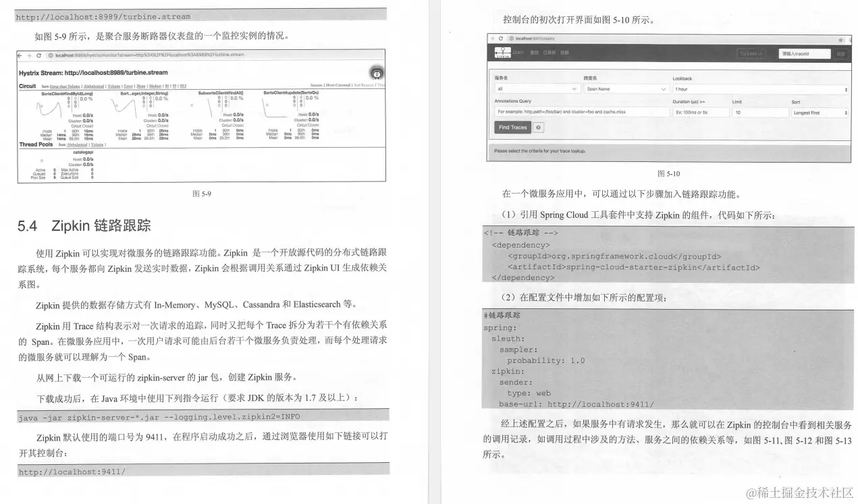Click 'probability: 1.0' config line
Screen dimensions: 858x504
tap(546, 360)
